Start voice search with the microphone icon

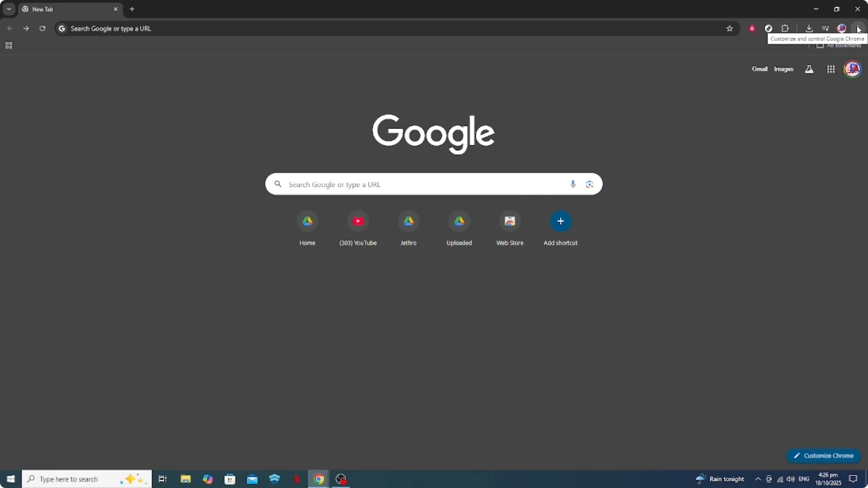coord(572,184)
